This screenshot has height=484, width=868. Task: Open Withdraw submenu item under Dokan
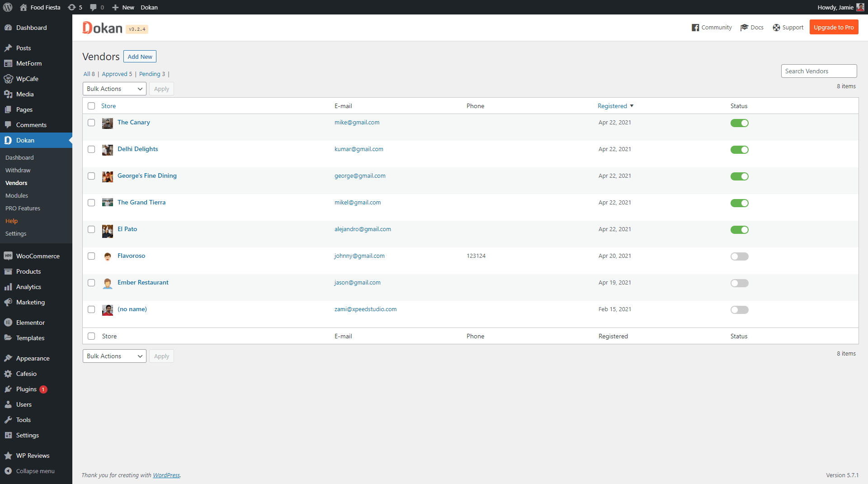(18, 170)
